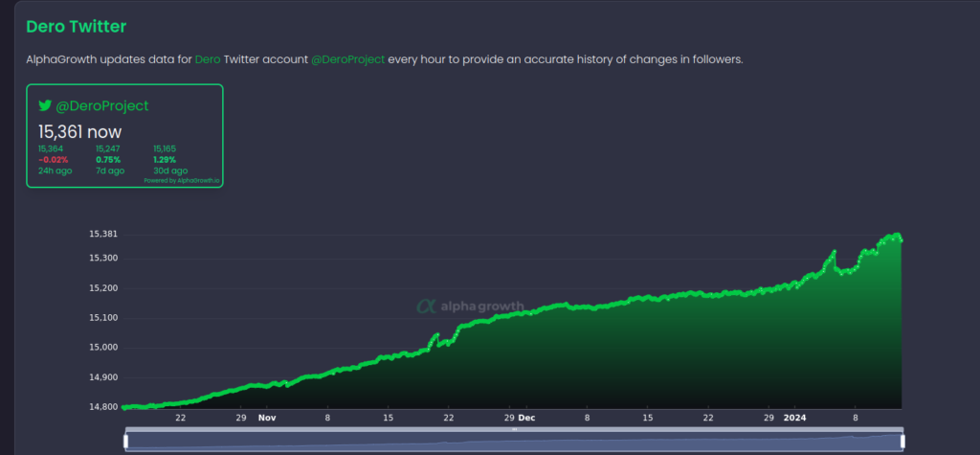Grab the right handle of the chart range slider
The image size is (980, 455).
[x=902, y=442]
